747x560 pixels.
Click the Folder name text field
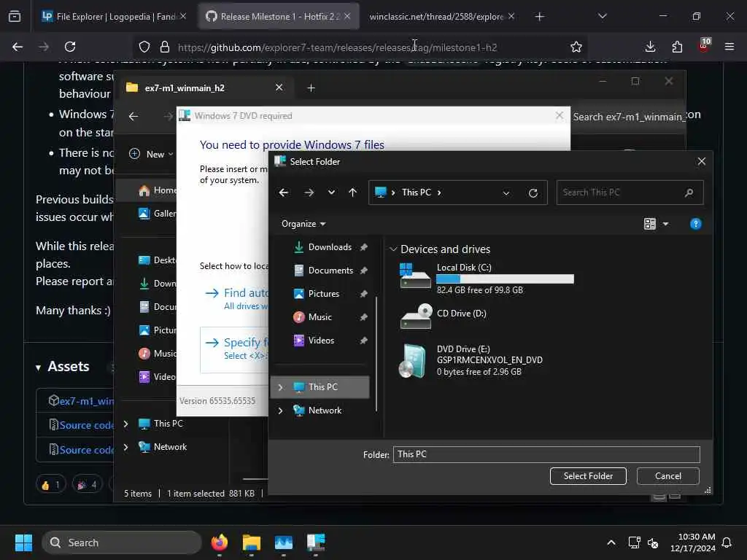pos(546,454)
